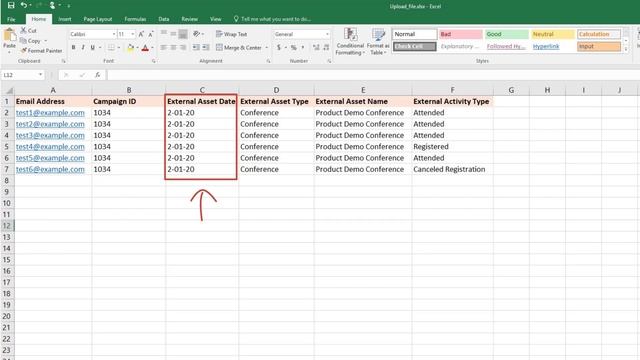Toggle bold formatting

(73, 48)
